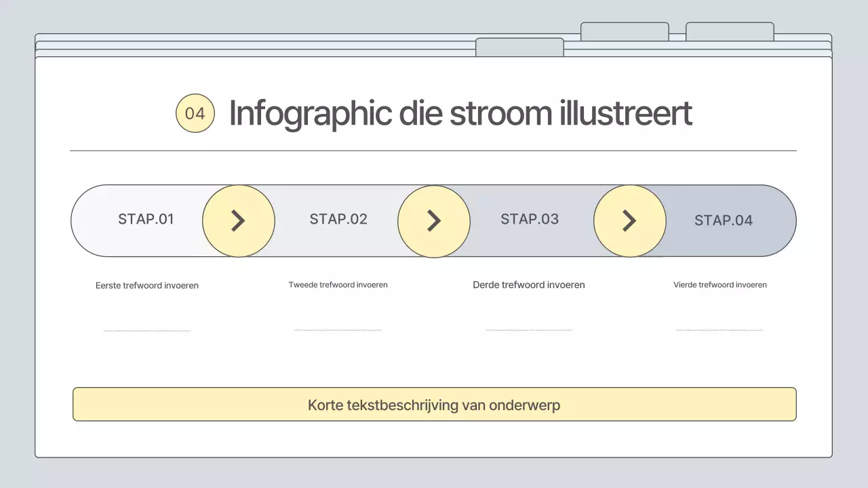
Task: Click the Korte tekstbeschrijving van onderwerp bar
Action: 434,404
